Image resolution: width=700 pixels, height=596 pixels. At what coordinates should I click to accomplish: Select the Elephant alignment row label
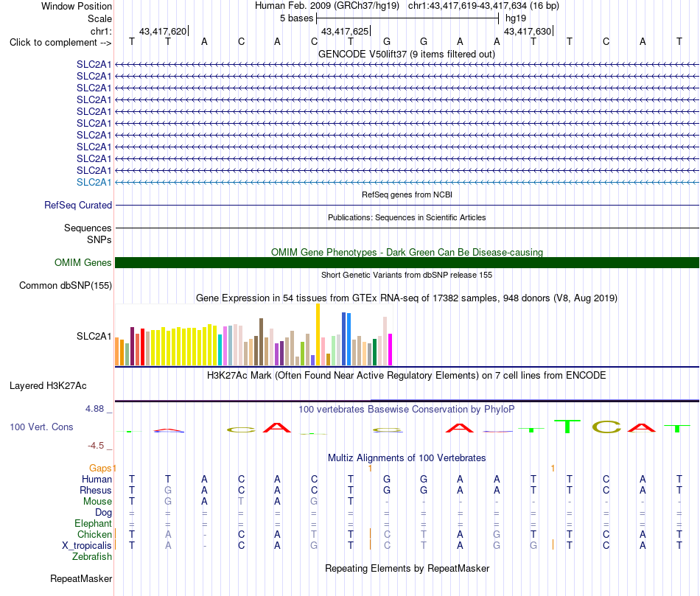click(93, 523)
